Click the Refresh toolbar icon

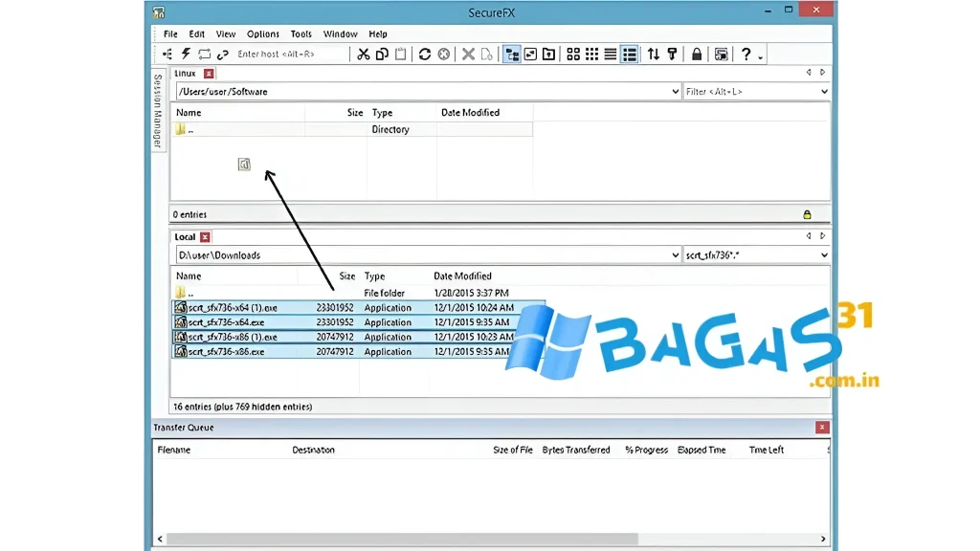(x=425, y=55)
